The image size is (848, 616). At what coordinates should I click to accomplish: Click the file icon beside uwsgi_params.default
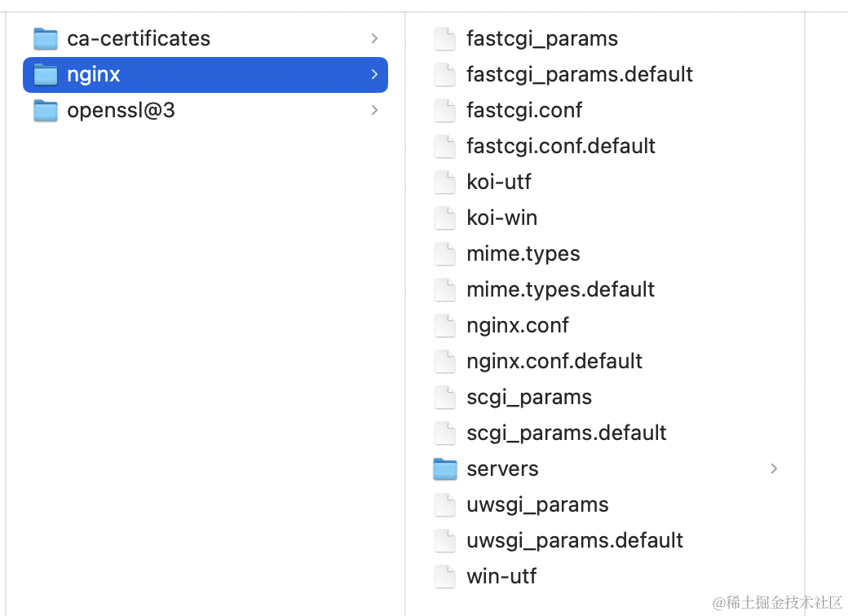pyautogui.click(x=445, y=540)
